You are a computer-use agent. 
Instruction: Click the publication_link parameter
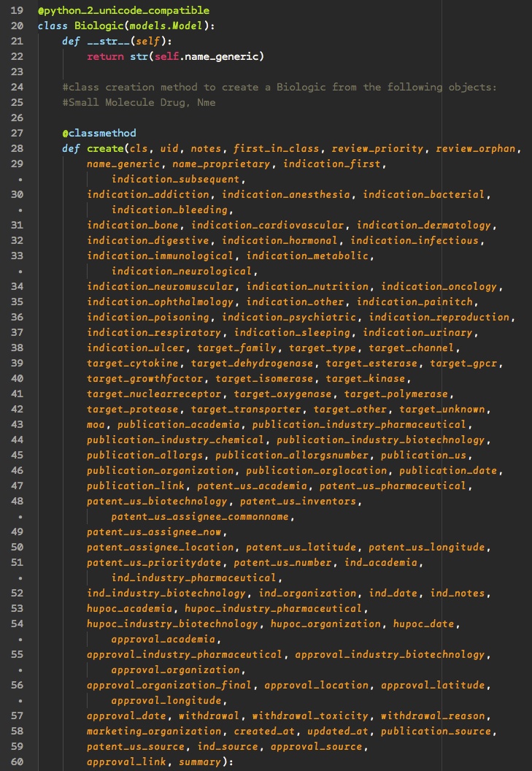(136, 486)
